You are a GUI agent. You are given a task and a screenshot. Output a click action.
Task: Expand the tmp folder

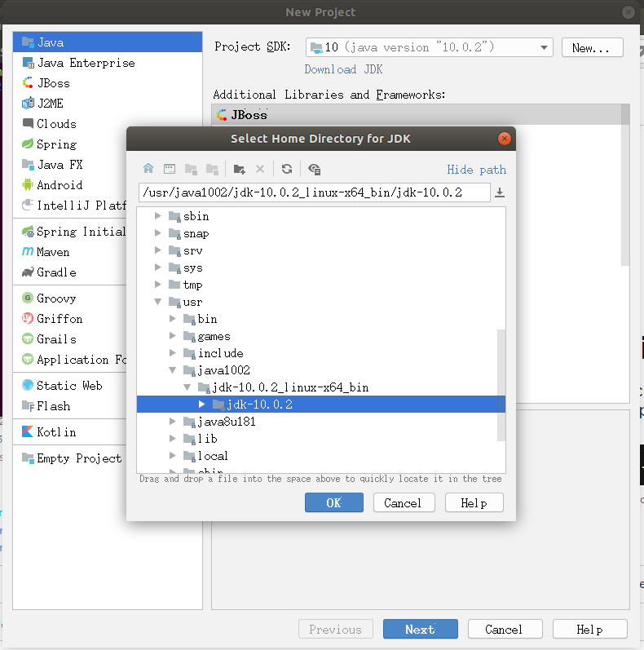[157, 285]
